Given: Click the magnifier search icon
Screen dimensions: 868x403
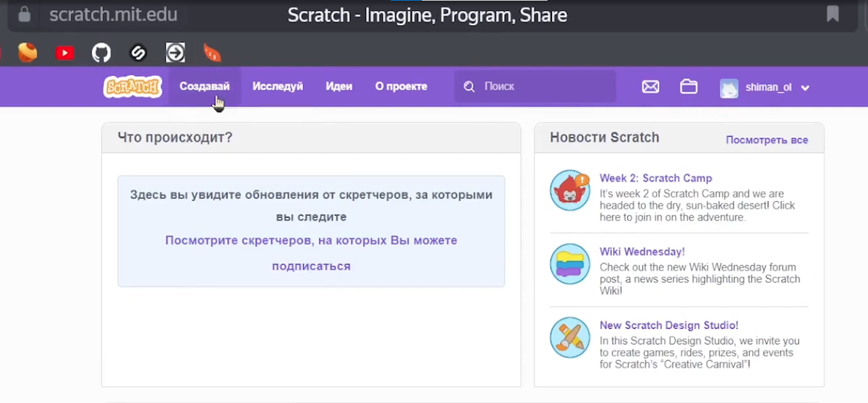Looking at the screenshot, I should (469, 87).
